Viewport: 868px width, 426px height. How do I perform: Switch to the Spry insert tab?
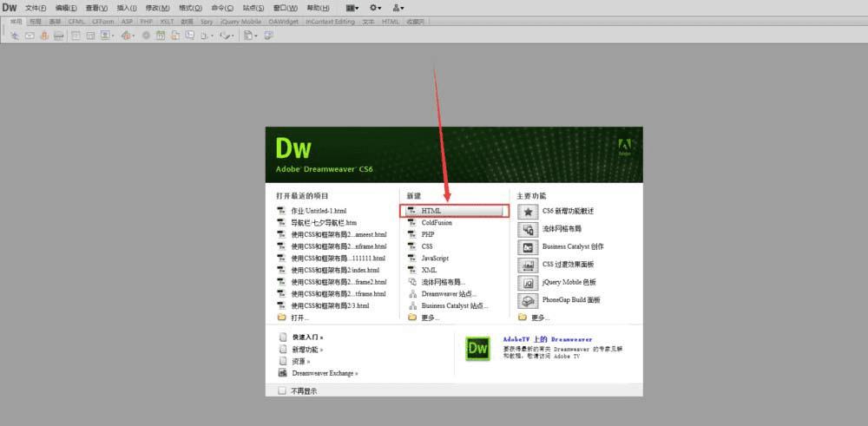coord(207,22)
